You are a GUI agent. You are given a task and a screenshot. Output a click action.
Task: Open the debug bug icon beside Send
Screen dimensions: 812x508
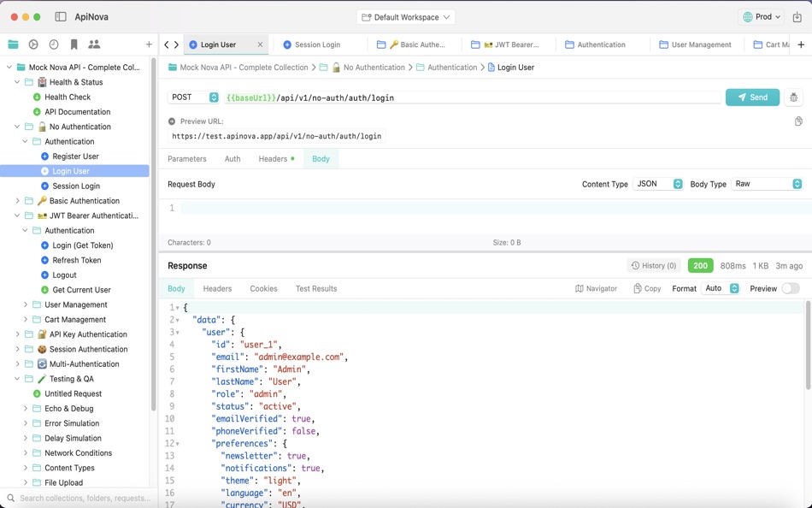793,97
